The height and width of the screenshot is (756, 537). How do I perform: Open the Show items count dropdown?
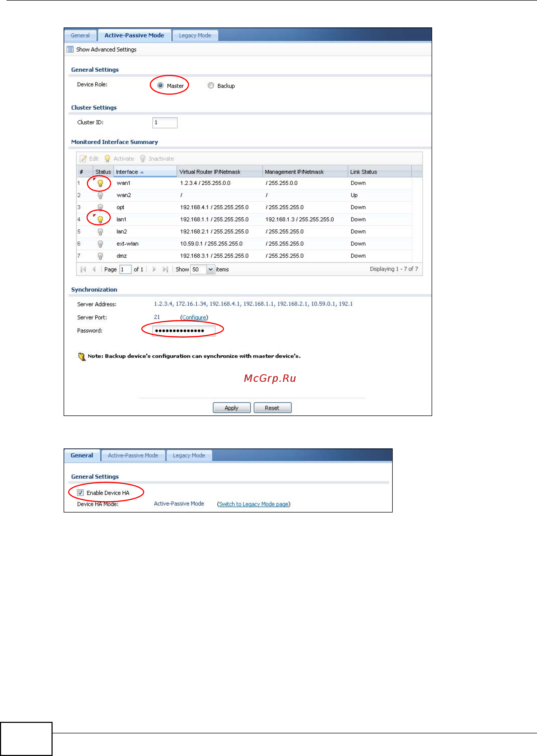pyautogui.click(x=211, y=269)
